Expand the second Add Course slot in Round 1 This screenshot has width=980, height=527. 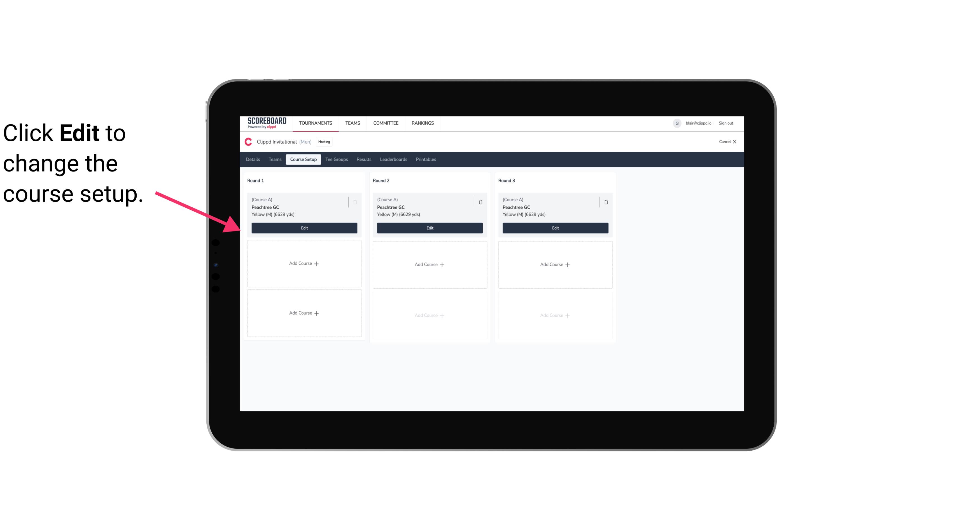(304, 312)
